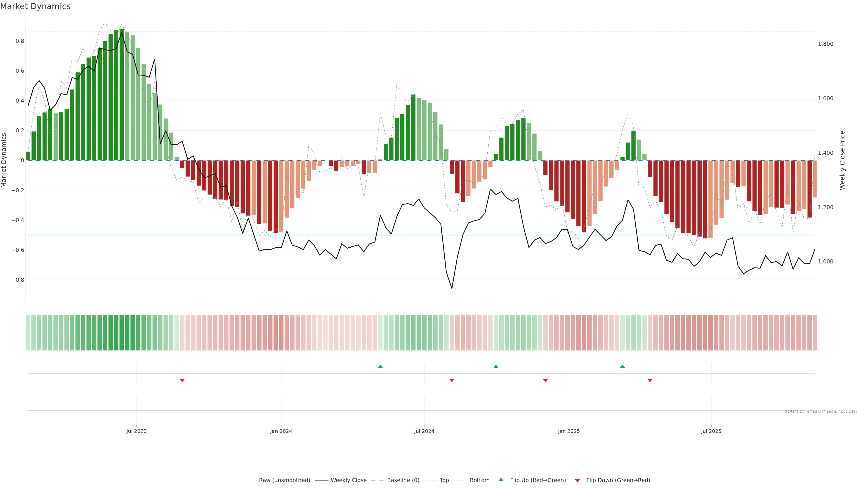Screen dimensions: 868x488
Task: Click the Top legend label
Action: tap(444, 480)
